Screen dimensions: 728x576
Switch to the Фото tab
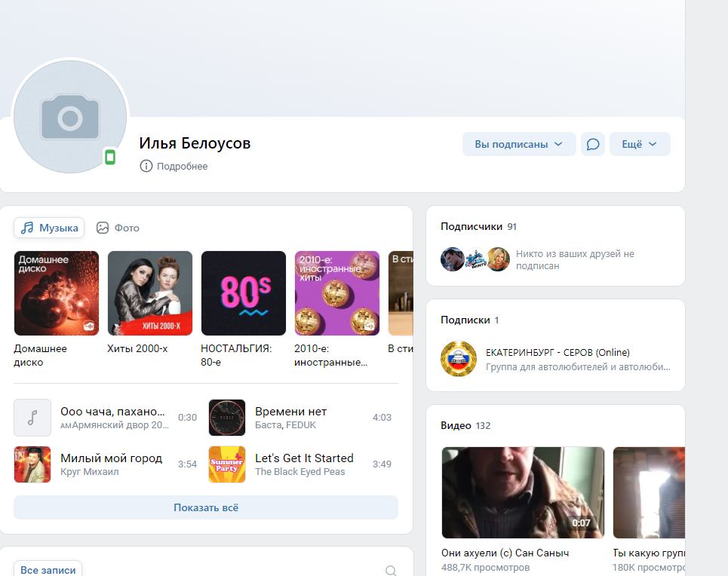point(118,228)
